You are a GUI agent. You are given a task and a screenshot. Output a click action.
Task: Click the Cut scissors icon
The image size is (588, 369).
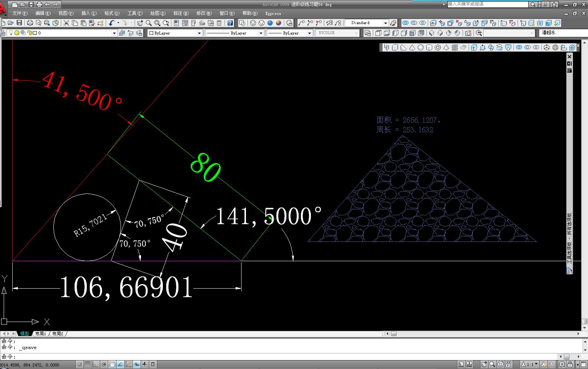66,23
